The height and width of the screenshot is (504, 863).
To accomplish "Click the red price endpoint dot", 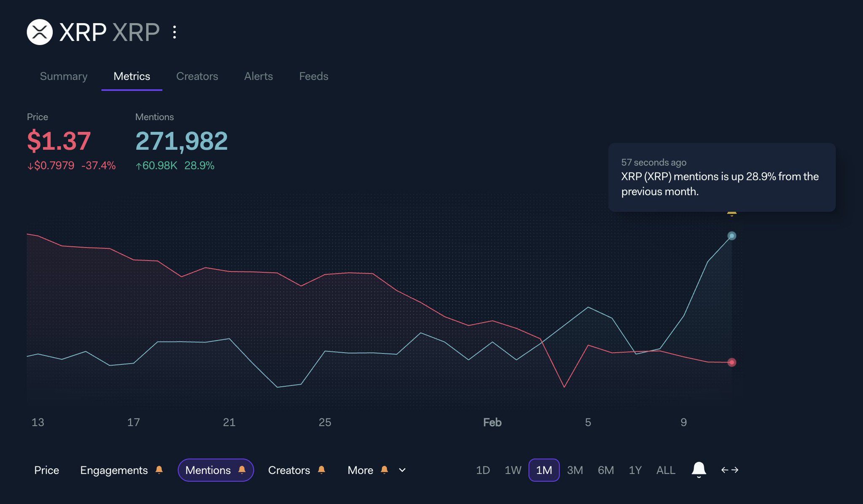I will (732, 362).
